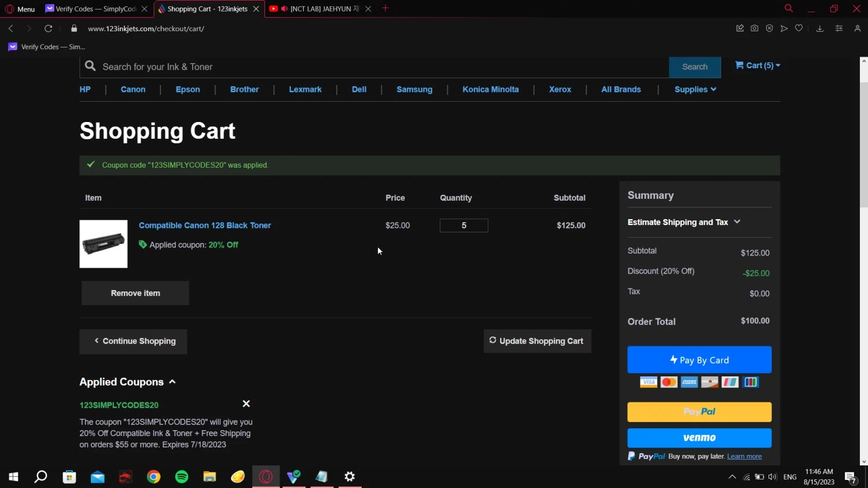Open Opera easy setup icon

pos(839,28)
